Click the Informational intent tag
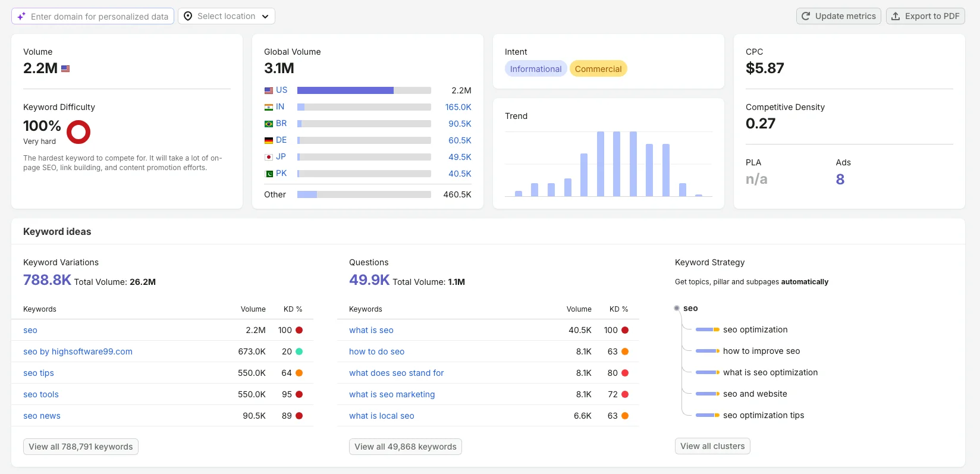 [x=536, y=69]
